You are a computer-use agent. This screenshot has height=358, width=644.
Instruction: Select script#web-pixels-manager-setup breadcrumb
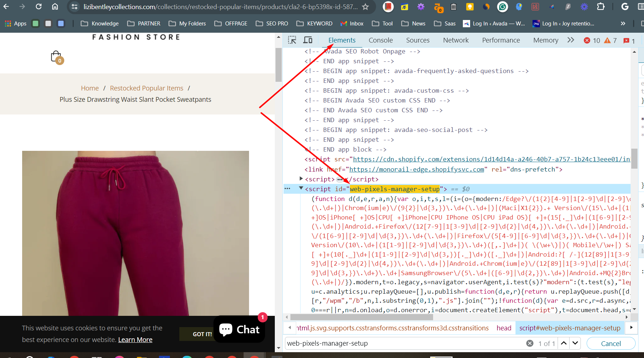pos(570,328)
